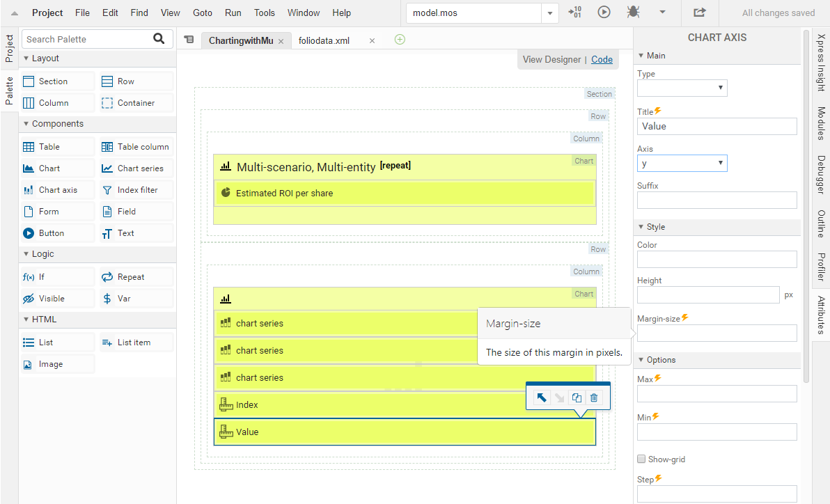Click the search magnifier in palette
Viewport: 830px width, 504px height.
point(159,39)
